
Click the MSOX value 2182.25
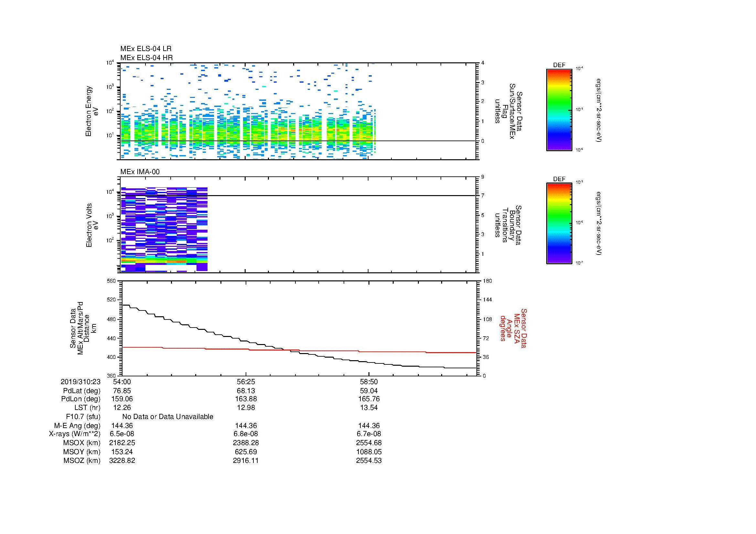click(x=122, y=443)
